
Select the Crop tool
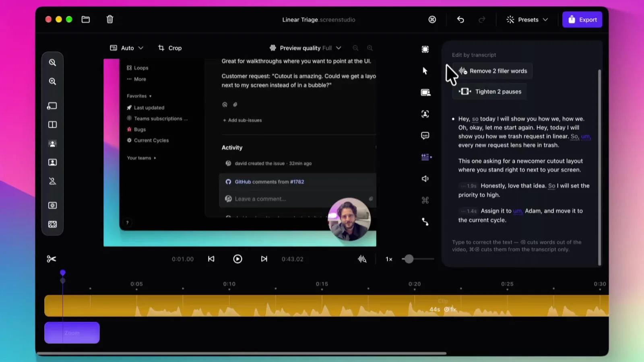[x=170, y=48]
